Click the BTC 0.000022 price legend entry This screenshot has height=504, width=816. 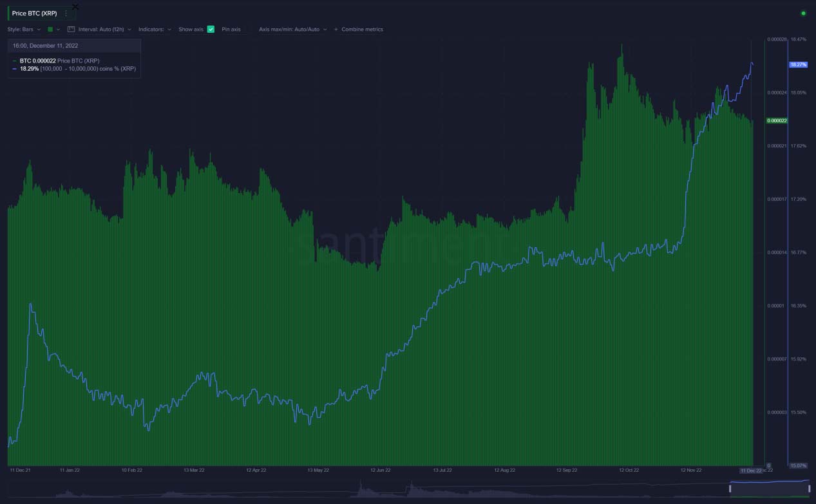[59, 61]
